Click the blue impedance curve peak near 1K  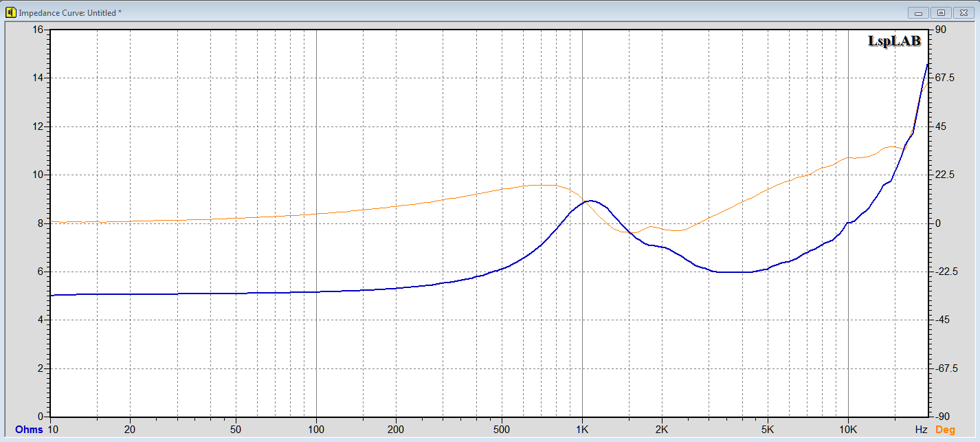point(590,201)
